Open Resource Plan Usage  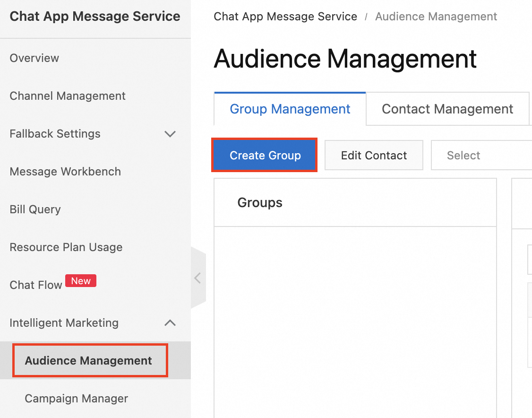pyautogui.click(x=66, y=247)
